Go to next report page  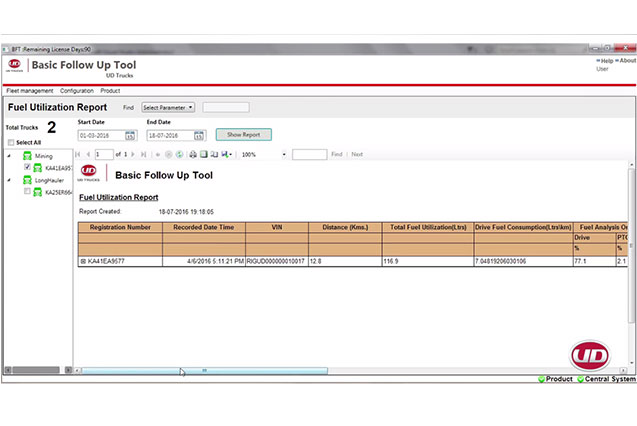[133, 154]
